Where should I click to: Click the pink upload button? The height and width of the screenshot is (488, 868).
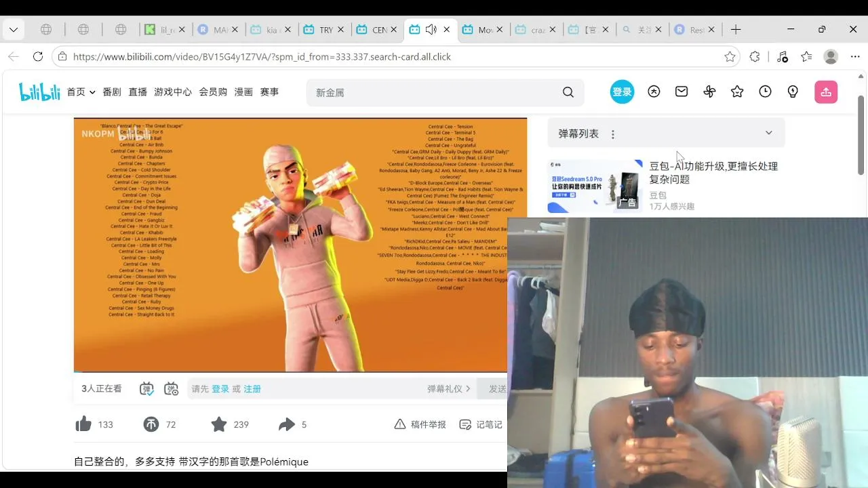[x=826, y=92]
